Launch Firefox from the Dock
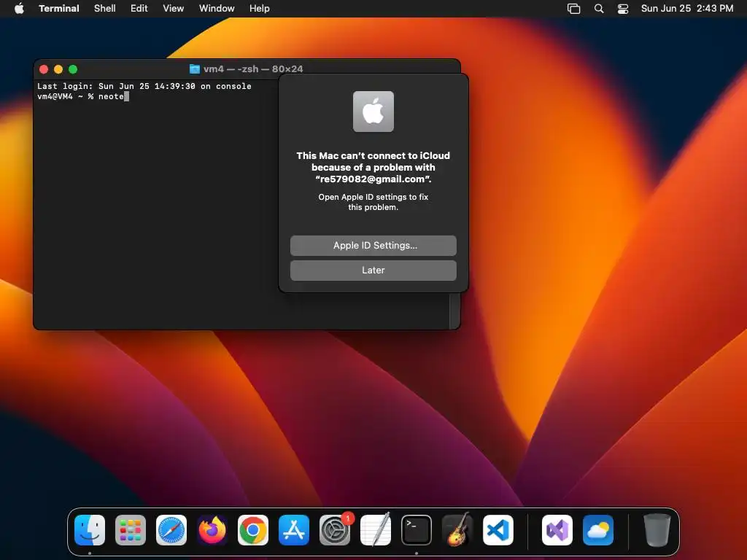 tap(212, 530)
